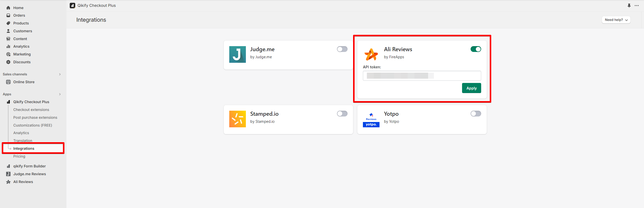The image size is (644, 208).
Task: Click the Content image icon
Action: [8, 39]
